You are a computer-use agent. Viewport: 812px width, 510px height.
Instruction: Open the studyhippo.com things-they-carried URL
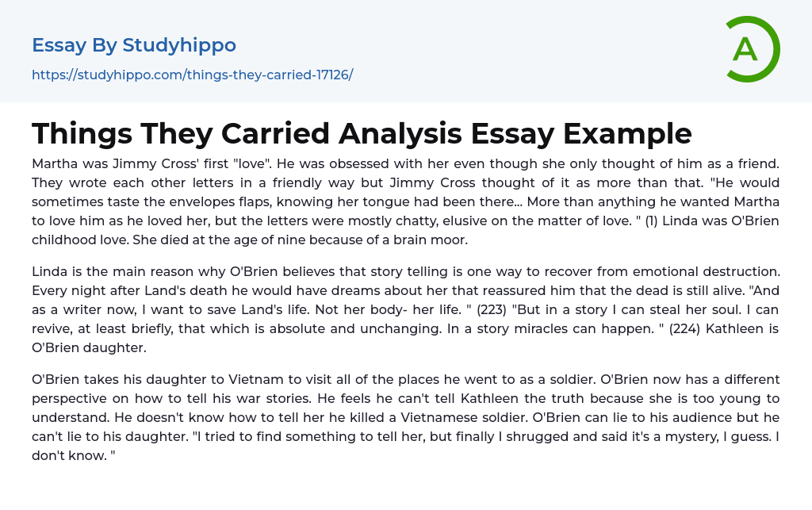(192, 75)
